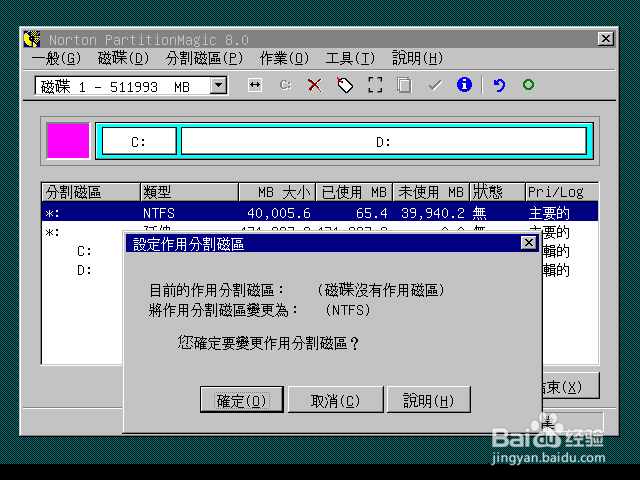Select the C: partition in the disk map
The image size is (640, 480).
pyautogui.click(x=139, y=141)
